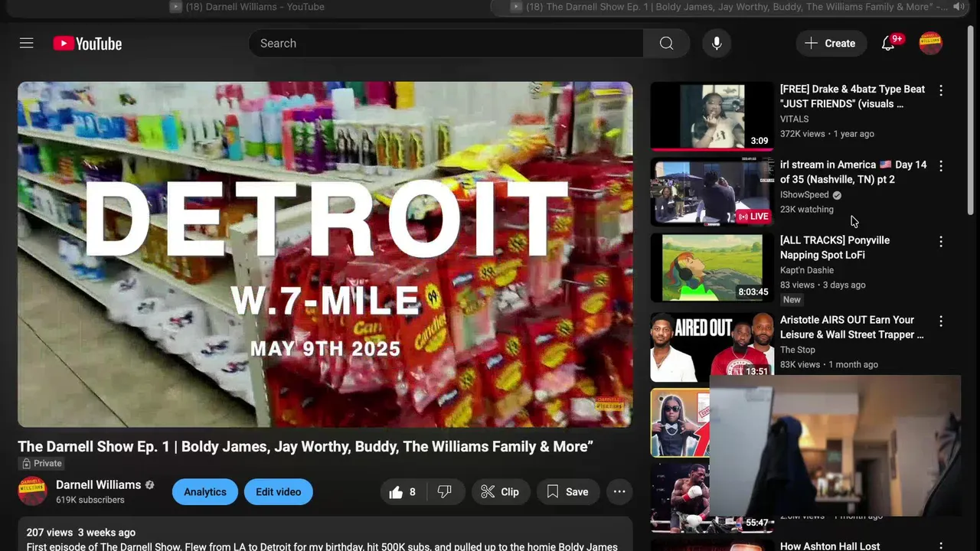Save the video to a playlist
This screenshot has width=980, height=551.
pos(567,492)
